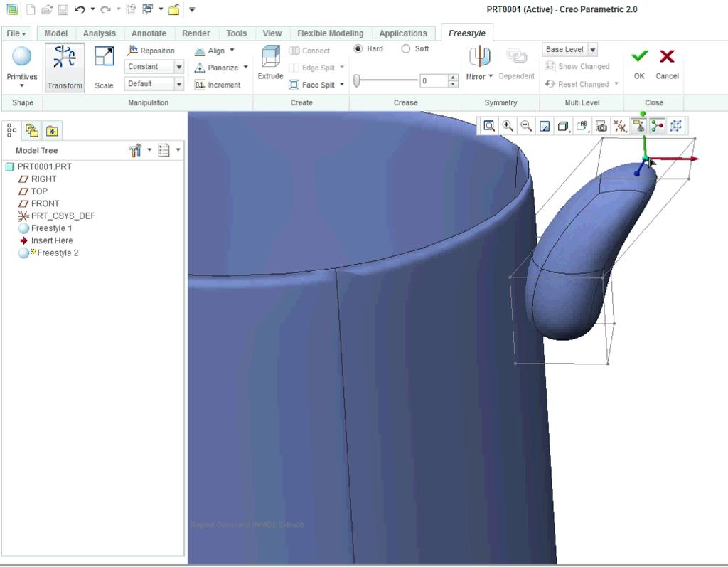Select Freestyle 2 in the model tree

[x=48, y=253]
